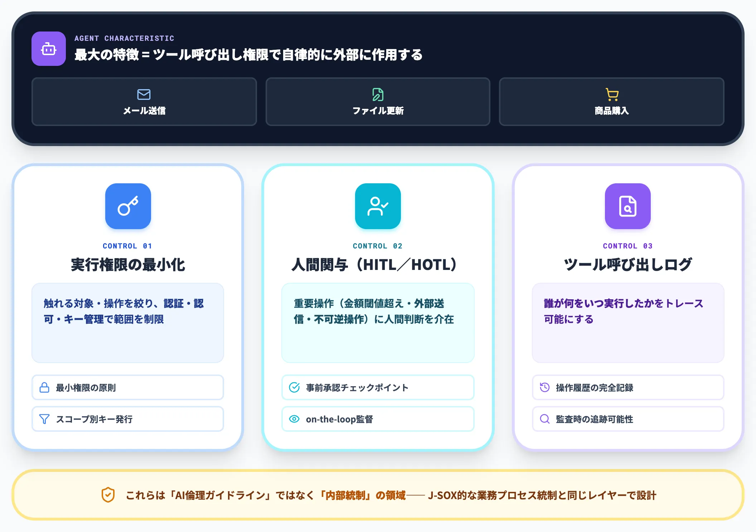Click the magnifier icon beside 監査時の追跡可能性

[x=544, y=419]
